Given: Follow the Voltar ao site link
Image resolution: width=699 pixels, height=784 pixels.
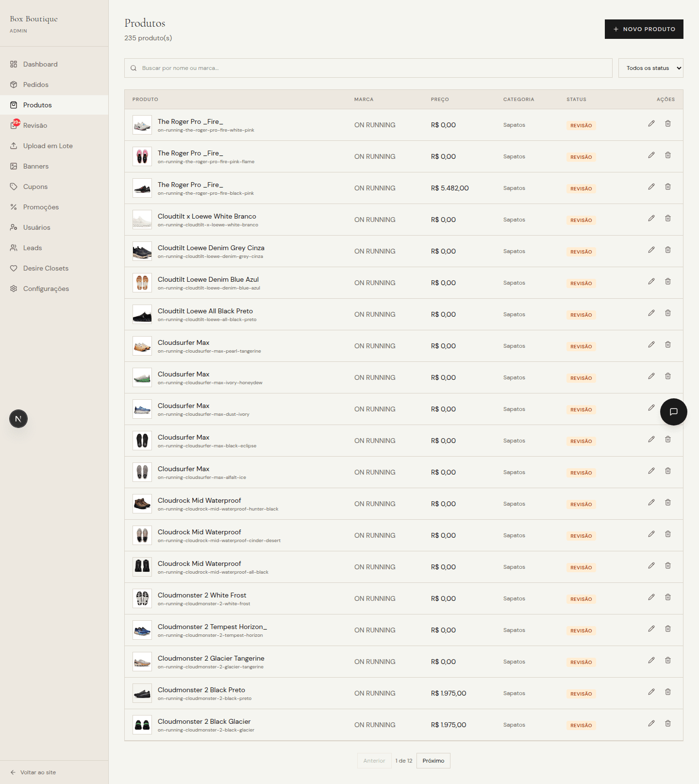Looking at the screenshot, I should pos(33,772).
